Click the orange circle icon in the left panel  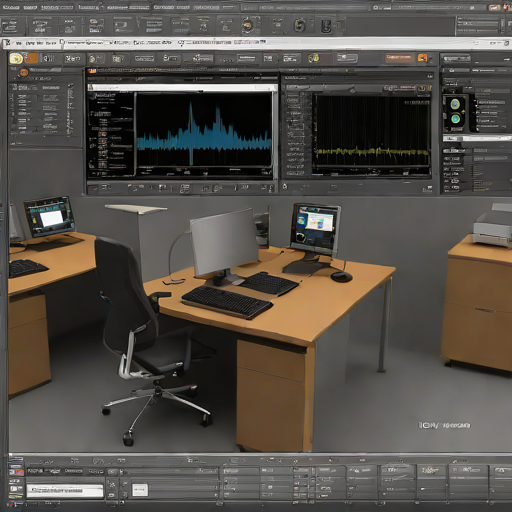pos(24,72)
